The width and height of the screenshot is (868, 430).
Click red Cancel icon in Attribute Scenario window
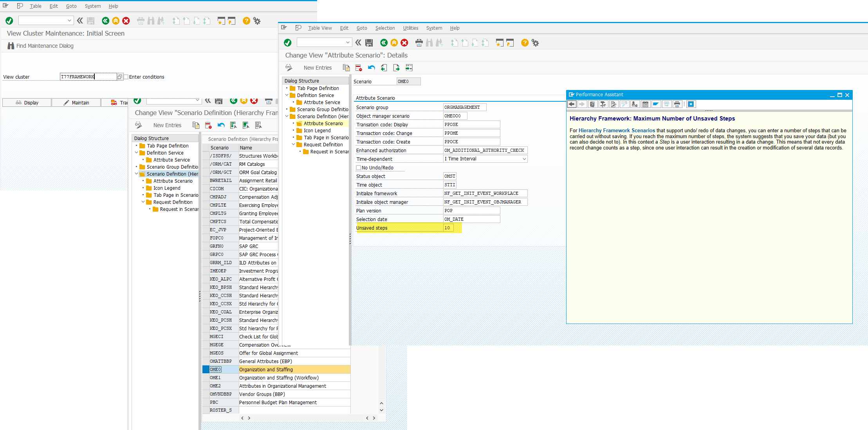[x=404, y=43]
